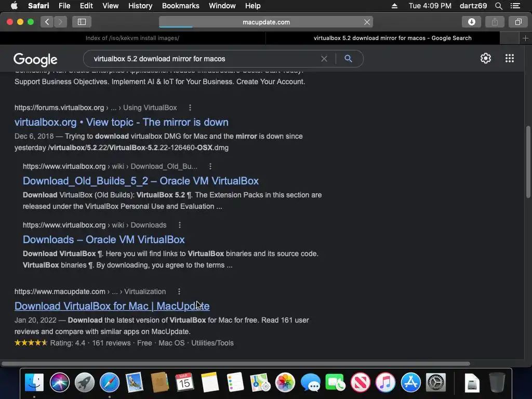This screenshot has width=532, height=399.
Task: Show Safari downloads list
Action: [471, 22]
